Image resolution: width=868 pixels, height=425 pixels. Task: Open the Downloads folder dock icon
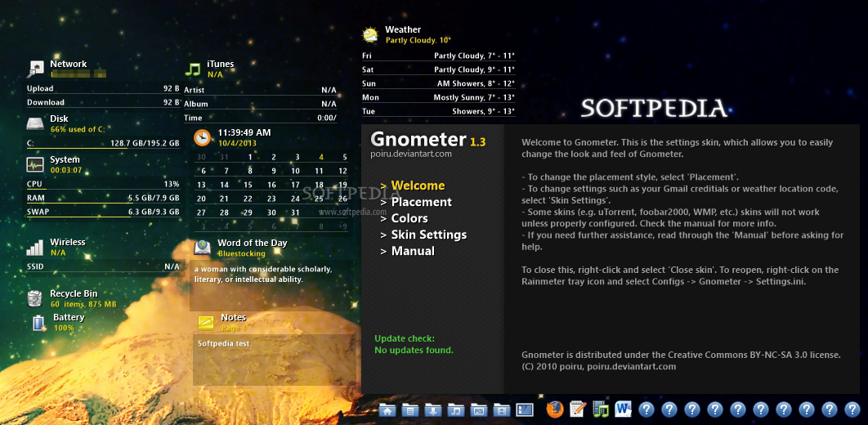click(433, 409)
